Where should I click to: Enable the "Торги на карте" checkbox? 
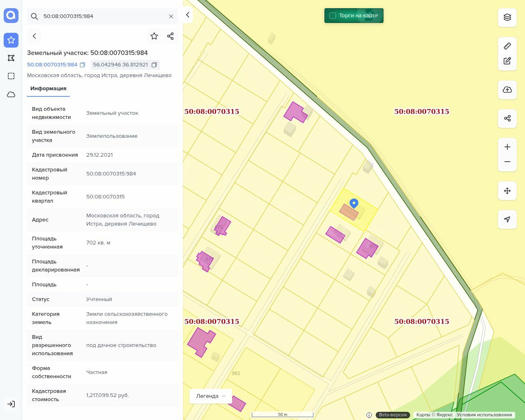[333, 16]
